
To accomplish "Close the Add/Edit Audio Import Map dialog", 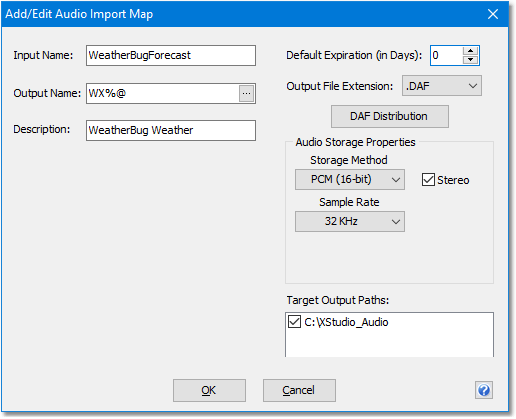I will click(x=493, y=14).
